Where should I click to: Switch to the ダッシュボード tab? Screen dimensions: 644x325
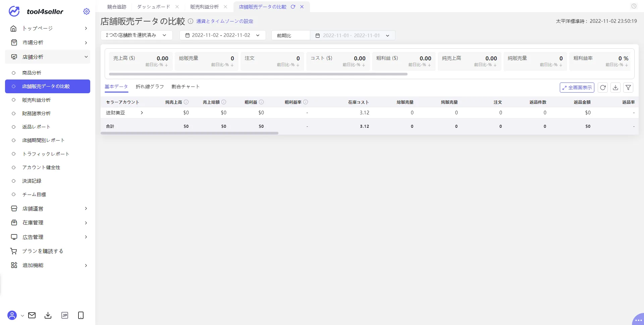(154, 7)
